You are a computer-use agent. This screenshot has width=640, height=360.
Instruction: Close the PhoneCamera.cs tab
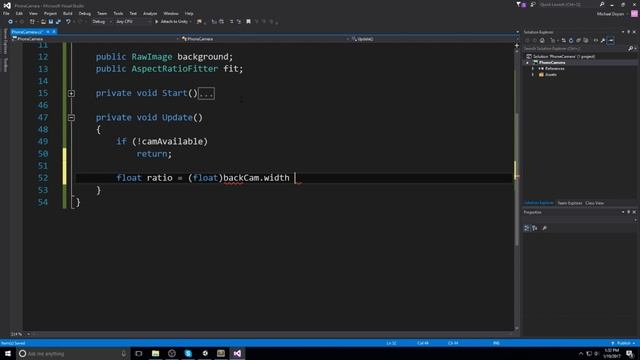[x=53, y=32]
